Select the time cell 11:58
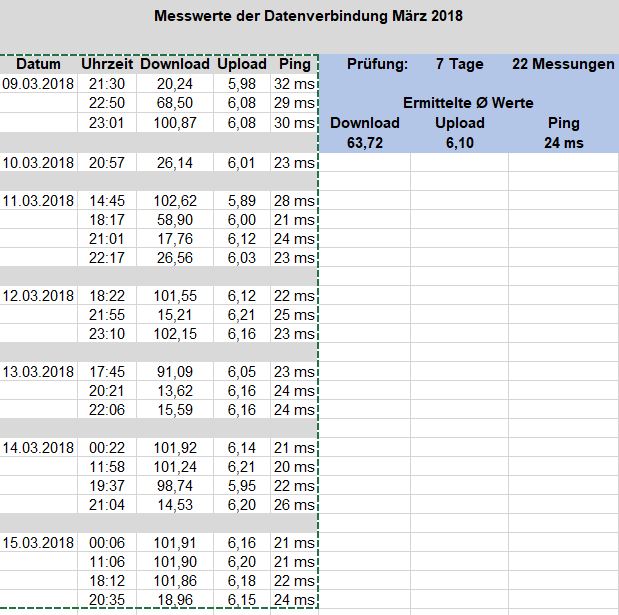 pyautogui.click(x=107, y=467)
